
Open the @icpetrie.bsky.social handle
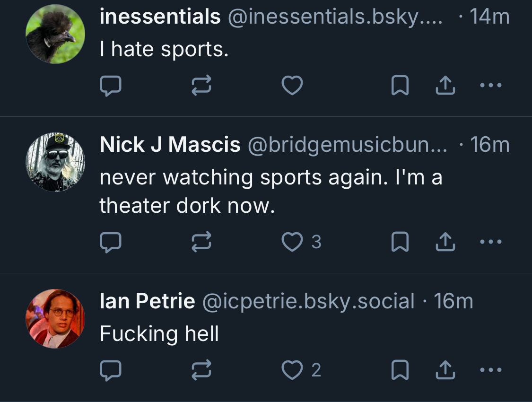coord(308,301)
